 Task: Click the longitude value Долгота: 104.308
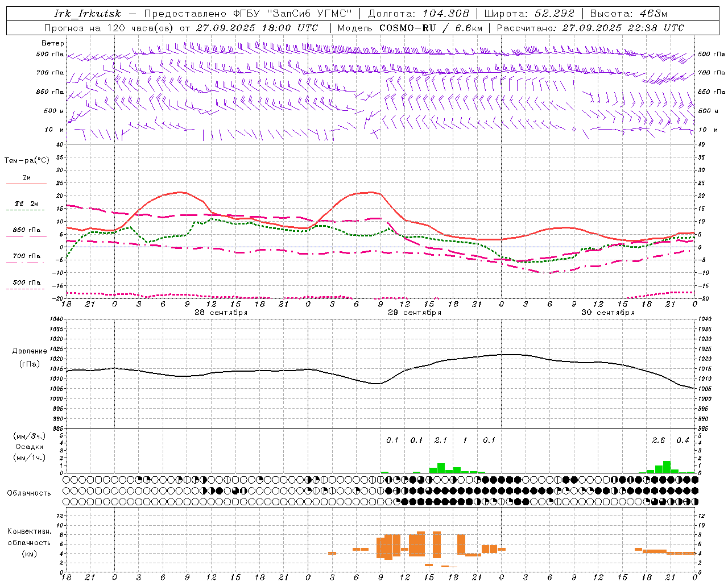point(419,14)
